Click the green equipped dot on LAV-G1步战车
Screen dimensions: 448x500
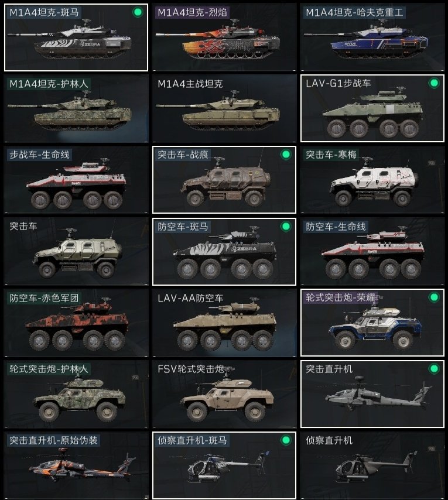pyautogui.click(x=434, y=83)
